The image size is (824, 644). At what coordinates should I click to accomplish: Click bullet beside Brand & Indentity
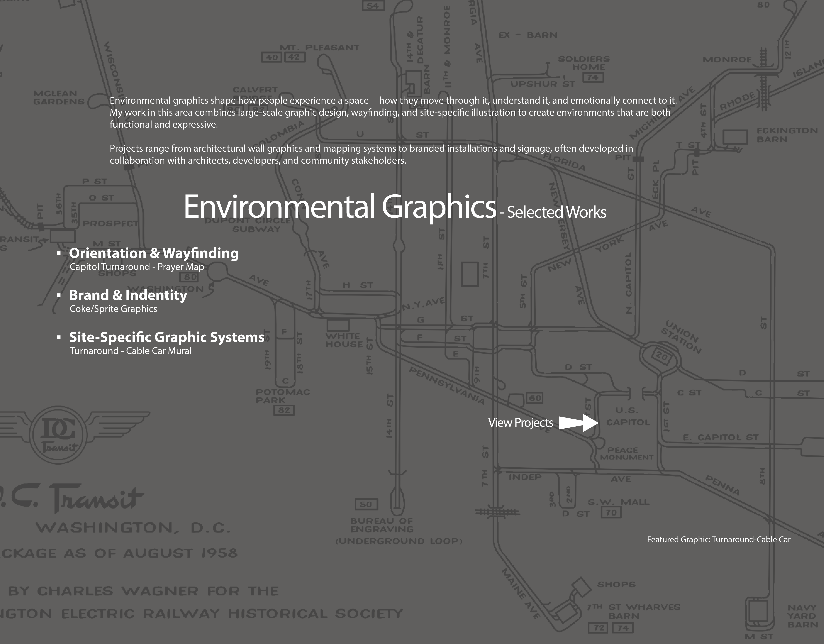pos(59,295)
